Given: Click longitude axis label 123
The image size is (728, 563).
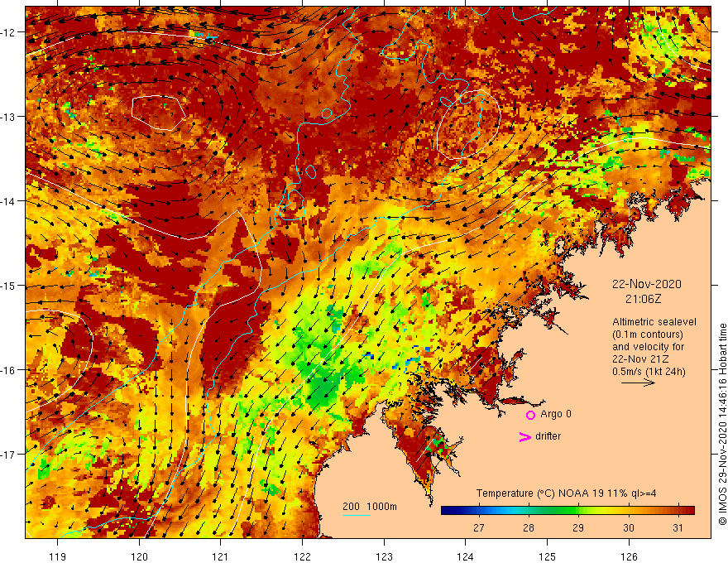Looking at the screenshot, I should [384, 556].
